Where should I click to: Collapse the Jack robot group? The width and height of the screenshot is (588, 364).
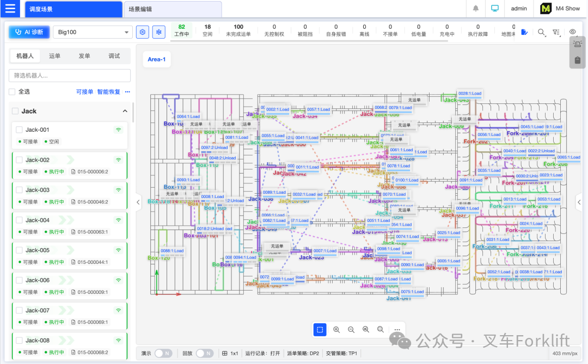(125, 111)
